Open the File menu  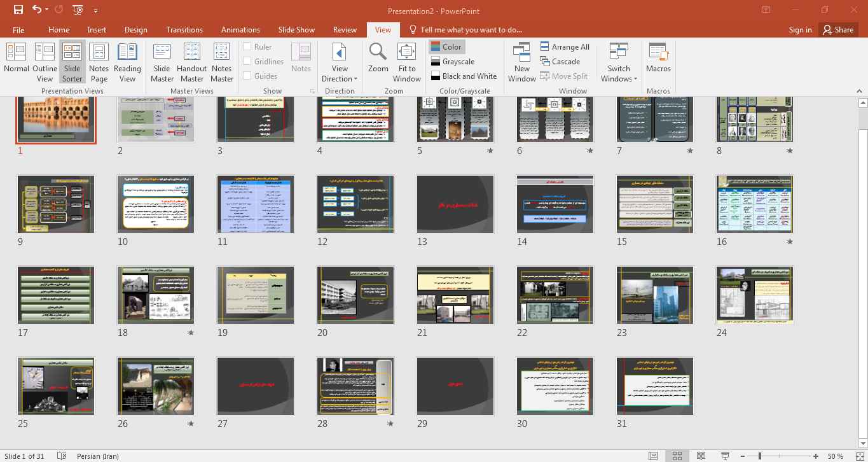pyautogui.click(x=18, y=30)
